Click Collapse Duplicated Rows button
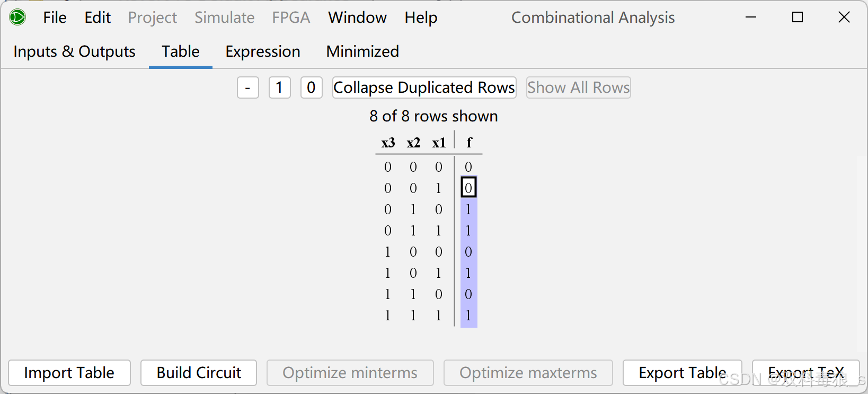Viewport: 868px width, 394px height. [x=424, y=87]
